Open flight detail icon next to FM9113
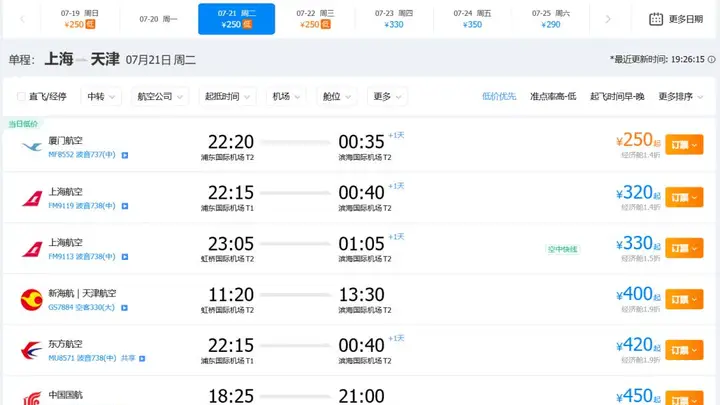Screen dimensions: 720x405 [125, 257]
